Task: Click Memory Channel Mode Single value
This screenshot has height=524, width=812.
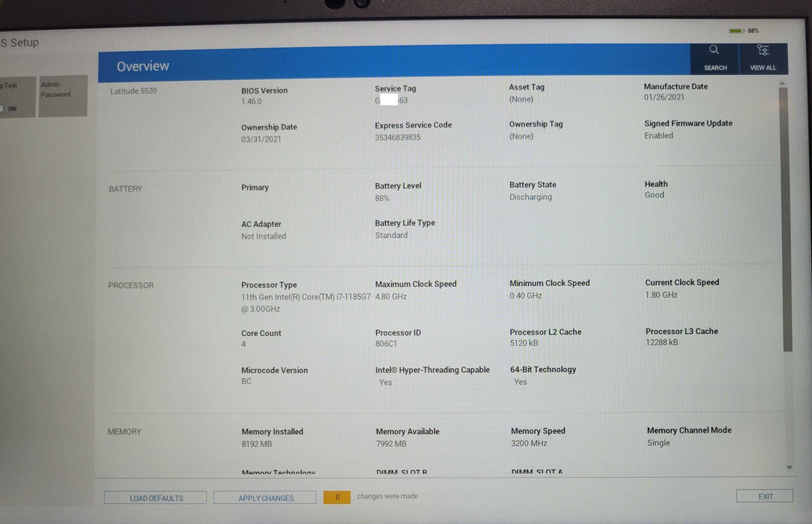Action: tap(658, 443)
